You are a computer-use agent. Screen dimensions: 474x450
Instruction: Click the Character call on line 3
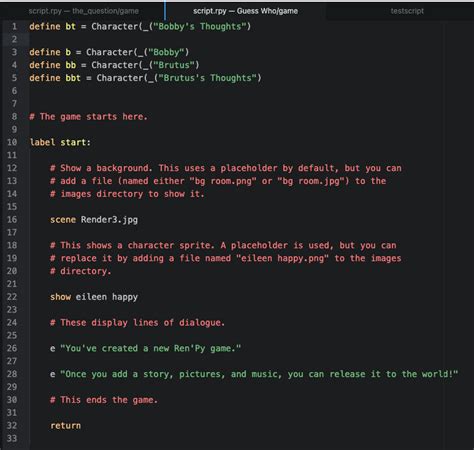click(x=138, y=52)
